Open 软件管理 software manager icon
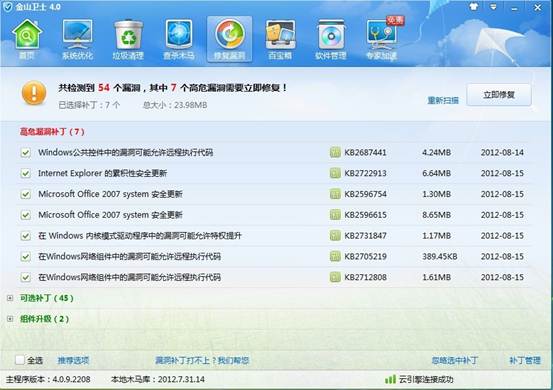 coord(330,39)
